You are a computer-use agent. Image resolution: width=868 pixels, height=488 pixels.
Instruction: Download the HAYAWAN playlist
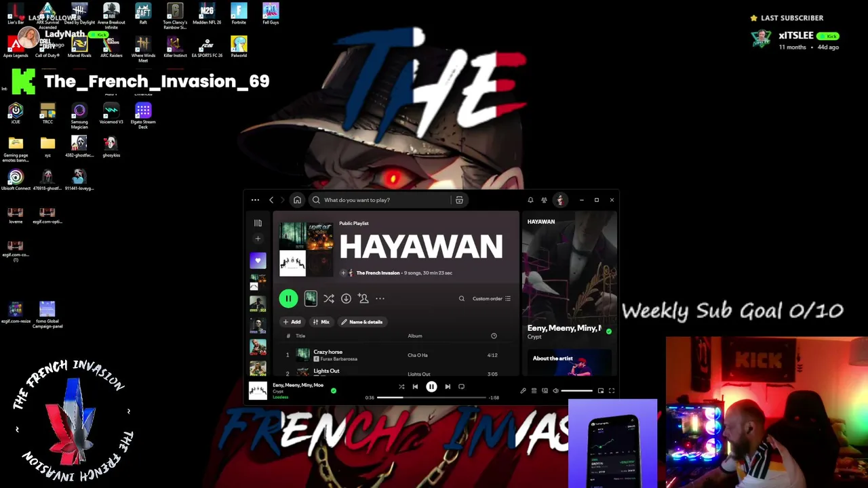point(346,298)
